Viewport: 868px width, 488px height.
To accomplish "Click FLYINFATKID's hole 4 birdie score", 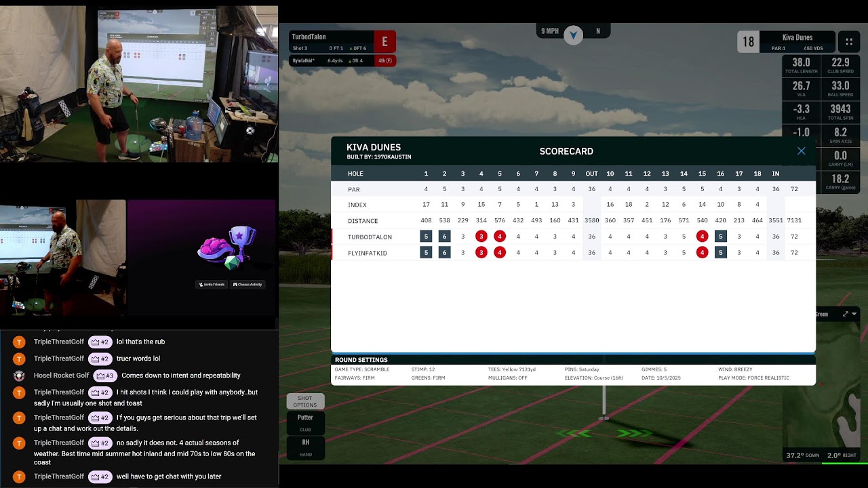I will coord(481,253).
